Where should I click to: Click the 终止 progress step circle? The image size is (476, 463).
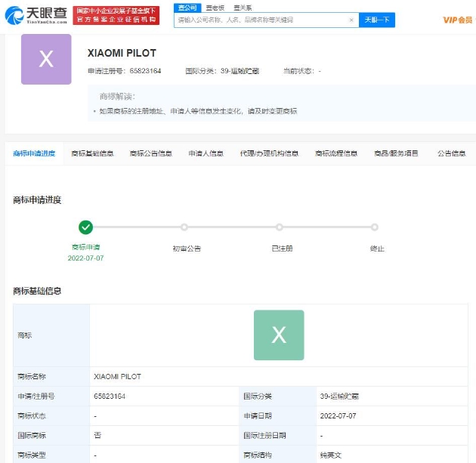click(x=375, y=227)
